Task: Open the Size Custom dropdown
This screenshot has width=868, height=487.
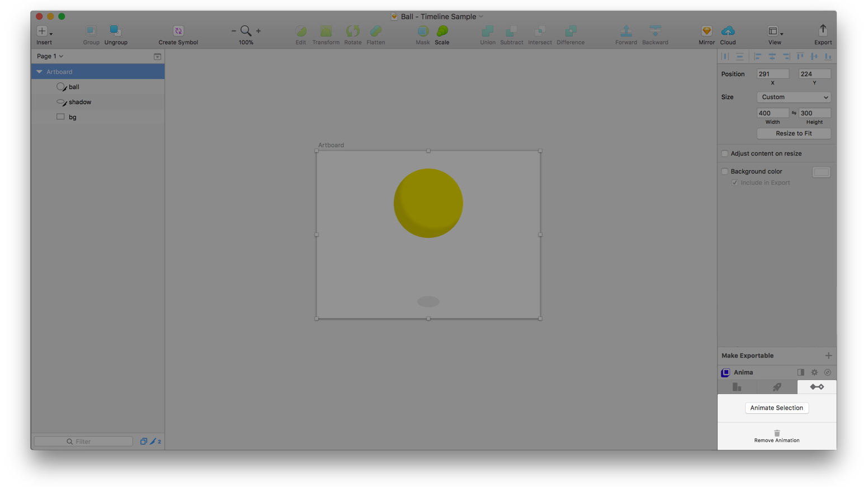Action: click(794, 97)
